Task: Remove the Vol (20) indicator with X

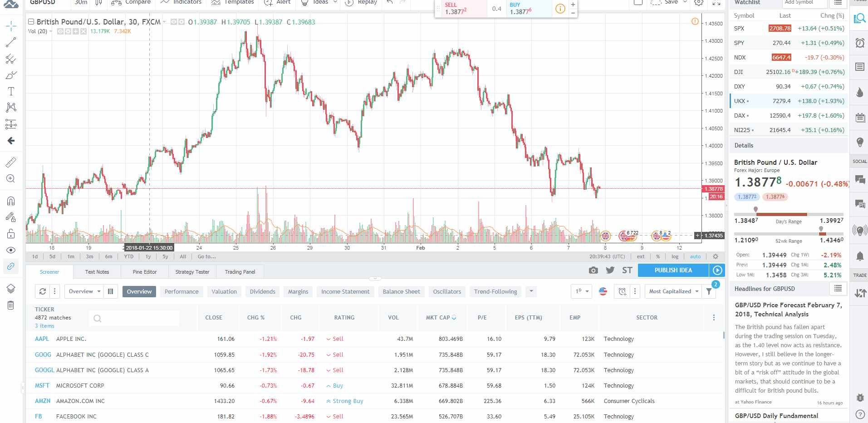Action: coord(83,31)
